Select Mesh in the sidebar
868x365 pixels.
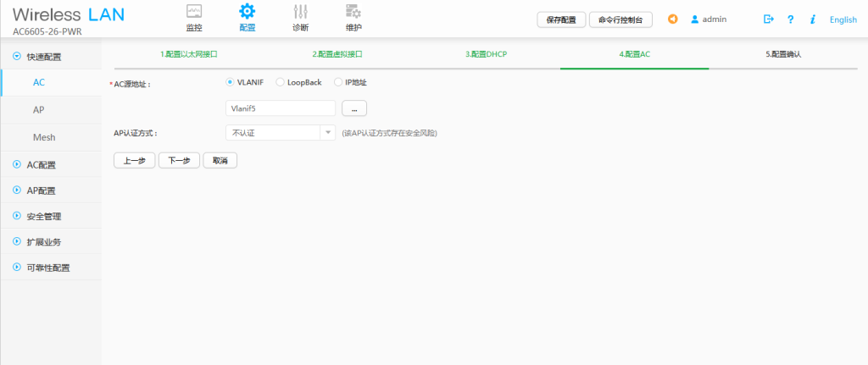[44, 136]
